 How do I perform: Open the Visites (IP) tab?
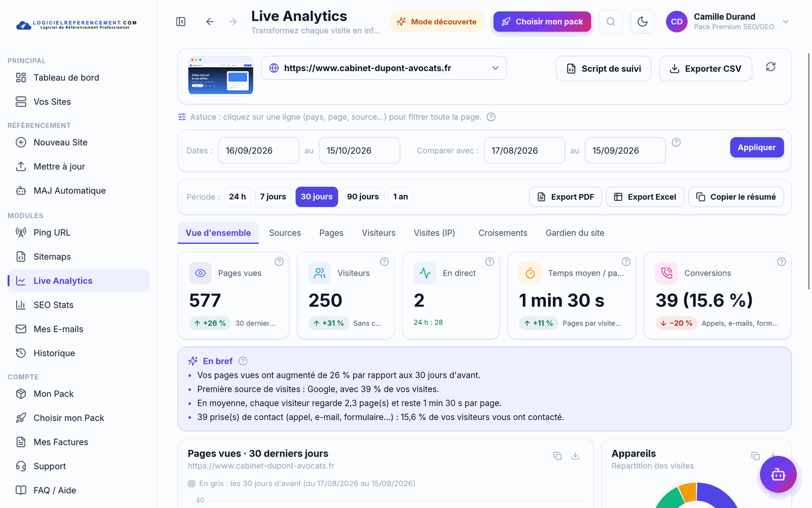(434, 233)
